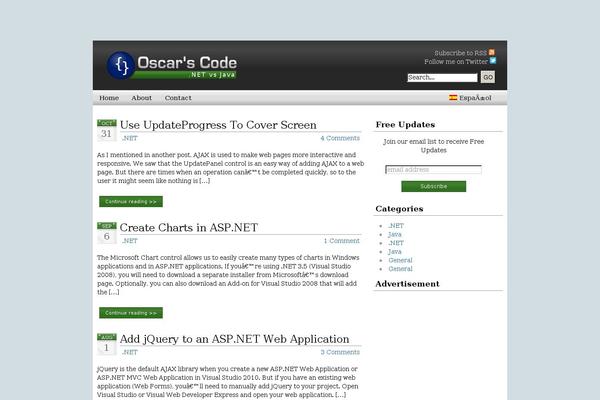Viewport: 600px width, 400px height.
Task: Click .NET tag under Add jQuery post
Action: click(130, 352)
